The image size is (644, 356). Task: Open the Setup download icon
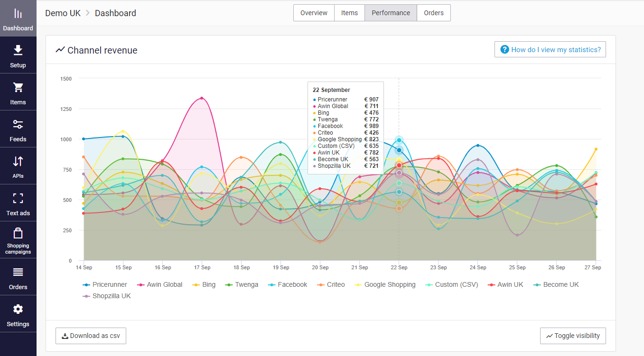tap(18, 50)
